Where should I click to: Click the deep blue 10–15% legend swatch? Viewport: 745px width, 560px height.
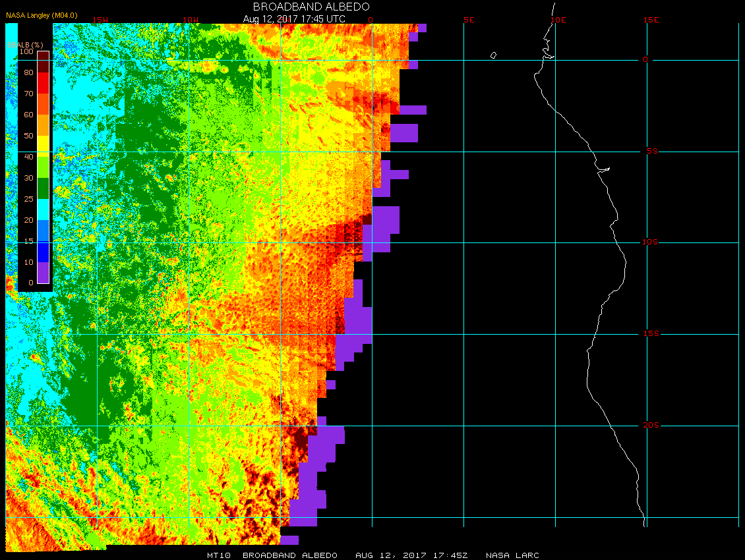click(44, 251)
